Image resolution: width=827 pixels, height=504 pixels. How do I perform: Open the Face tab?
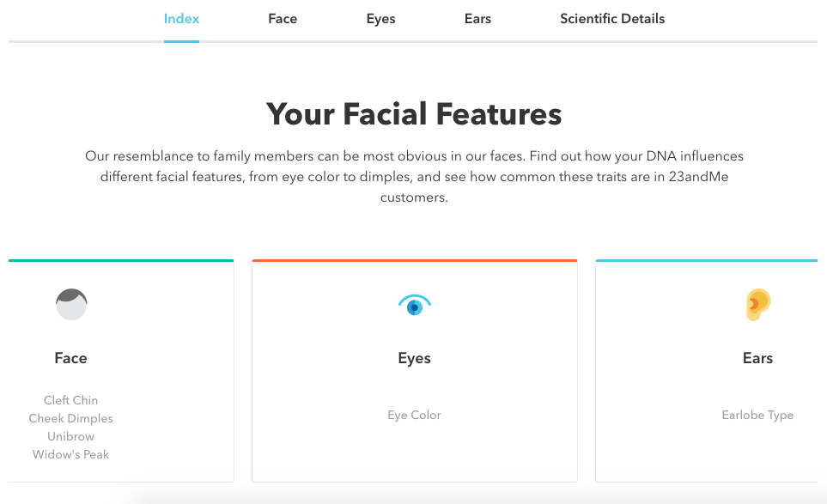point(283,19)
